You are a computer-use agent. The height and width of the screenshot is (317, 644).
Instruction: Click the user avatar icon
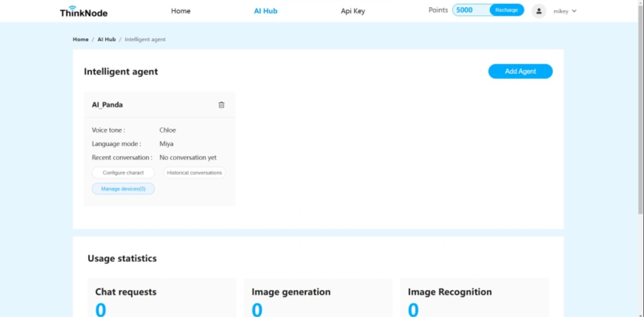(539, 11)
